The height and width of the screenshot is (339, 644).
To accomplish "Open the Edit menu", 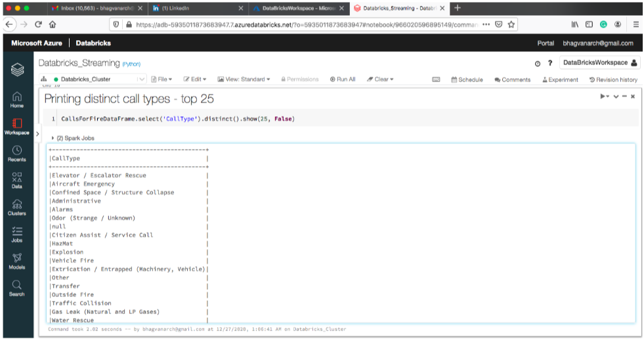I will coord(195,79).
